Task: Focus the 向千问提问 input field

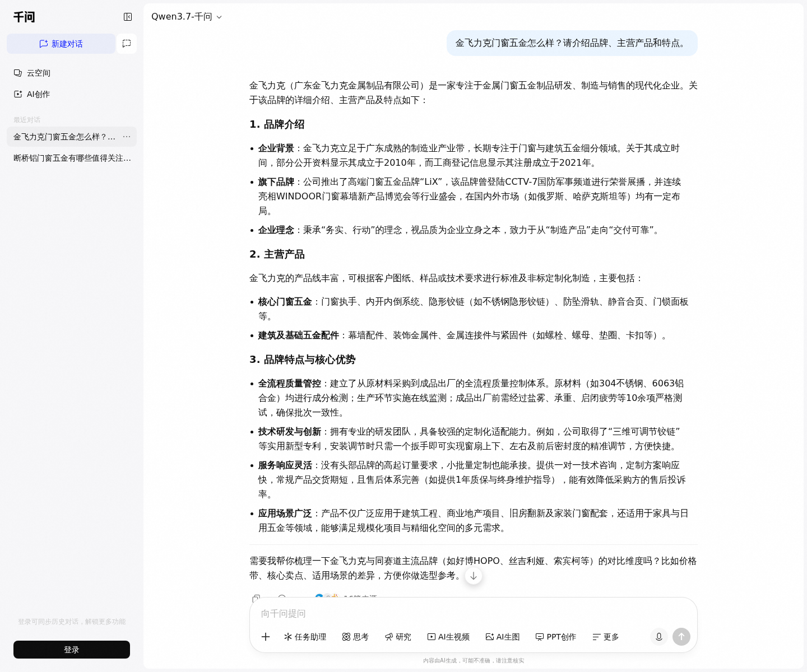Action: pos(474,614)
